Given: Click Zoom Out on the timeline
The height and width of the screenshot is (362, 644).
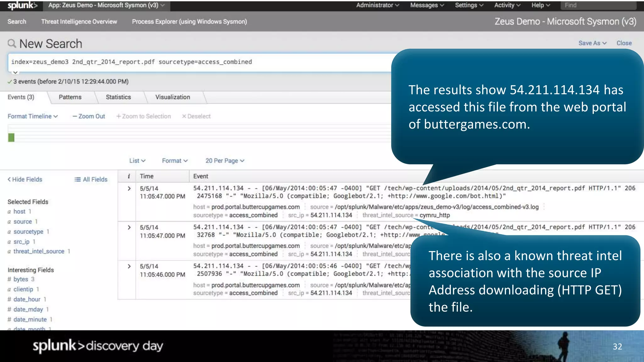Looking at the screenshot, I should point(89,116).
